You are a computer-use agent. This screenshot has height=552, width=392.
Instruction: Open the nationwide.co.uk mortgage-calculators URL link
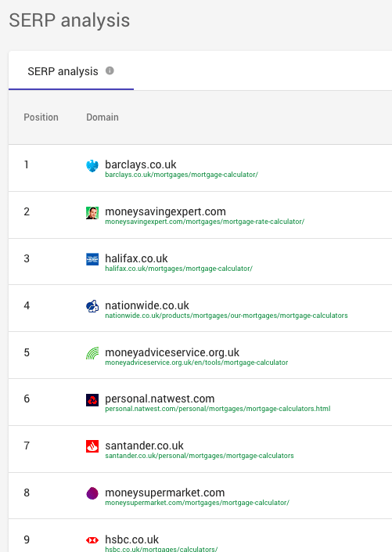pyautogui.click(x=226, y=316)
